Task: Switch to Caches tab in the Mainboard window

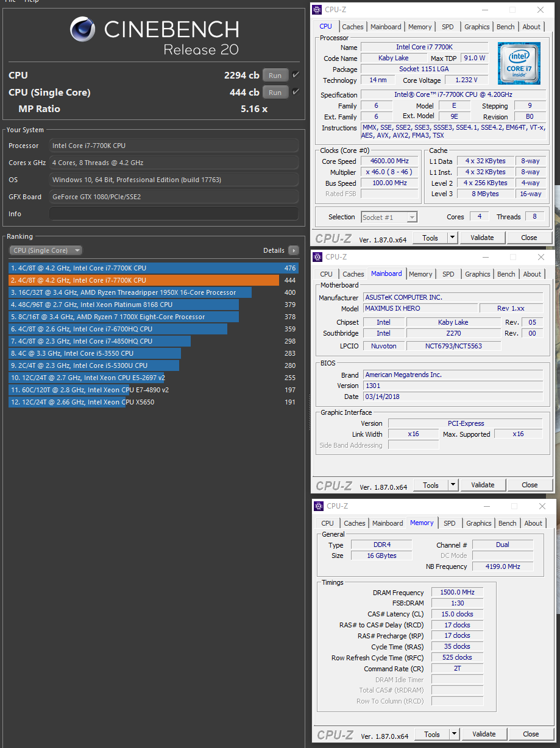Action: (x=353, y=274)
